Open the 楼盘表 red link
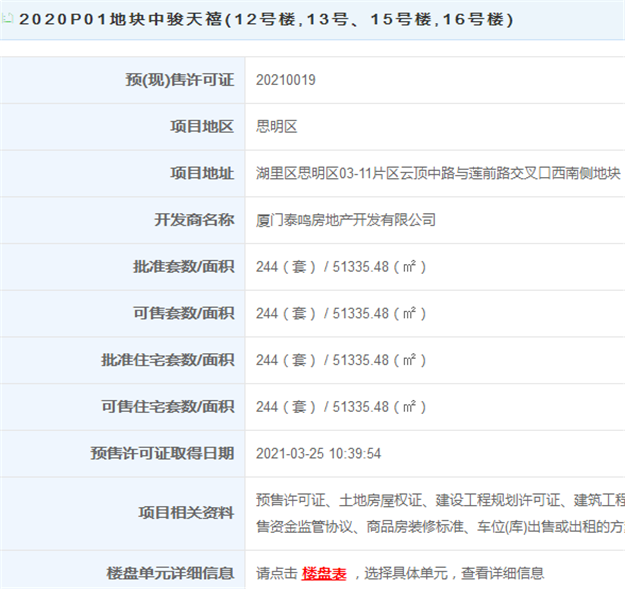 click(x=324, y=573)
